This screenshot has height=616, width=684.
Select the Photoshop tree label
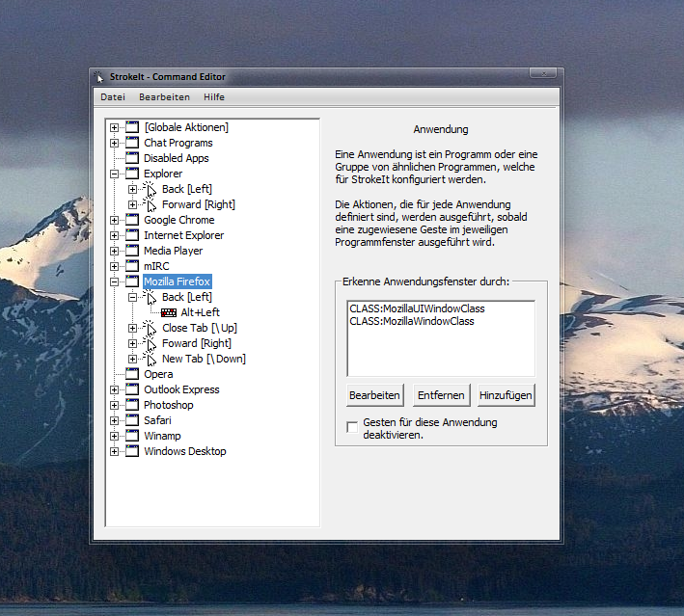[169, 406]
